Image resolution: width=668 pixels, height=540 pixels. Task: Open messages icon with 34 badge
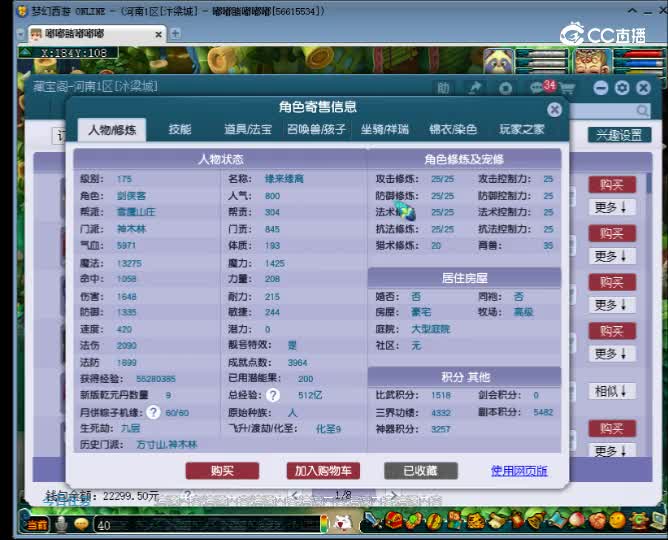542,87
